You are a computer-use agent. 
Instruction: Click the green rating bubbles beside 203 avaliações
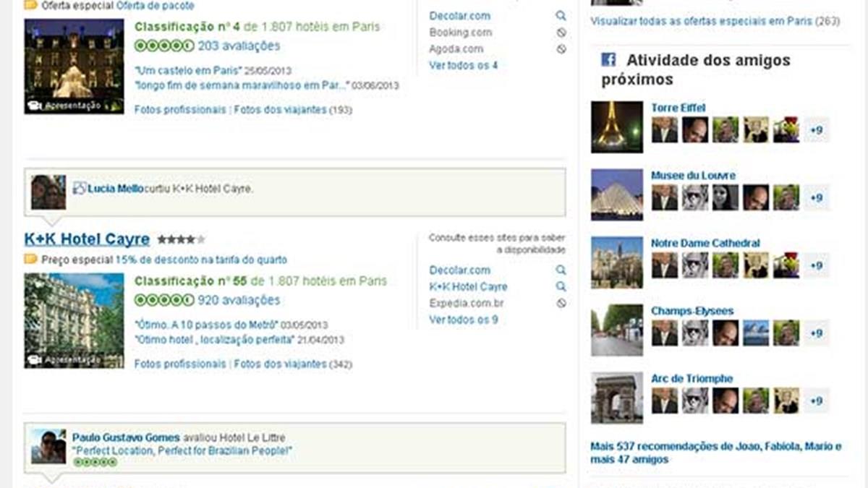[x=164, y=46]
